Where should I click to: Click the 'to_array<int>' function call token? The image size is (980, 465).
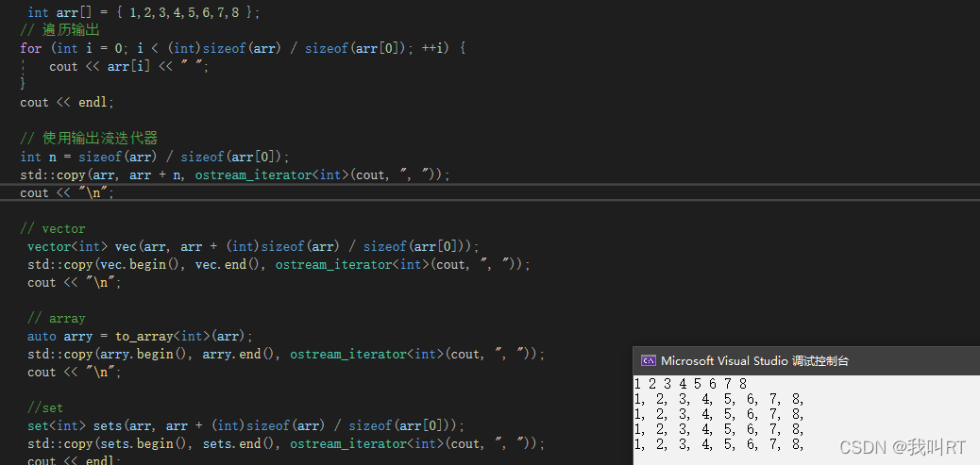[x=162, y=336]
